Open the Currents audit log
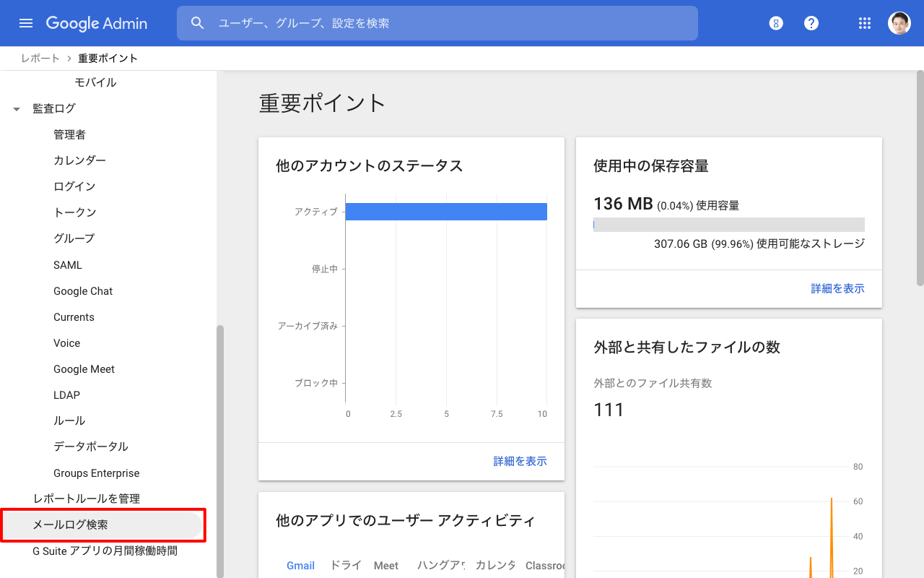The height and width of the screenshot is (578, 924). [74, 317]
